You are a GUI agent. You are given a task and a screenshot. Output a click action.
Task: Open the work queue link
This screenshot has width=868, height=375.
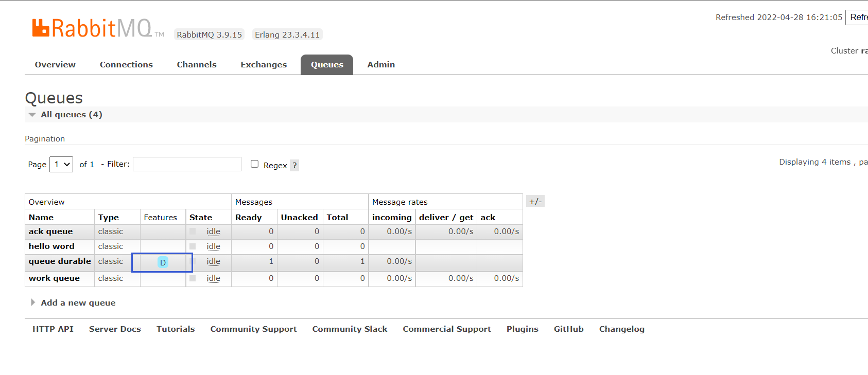pos(54,278)
